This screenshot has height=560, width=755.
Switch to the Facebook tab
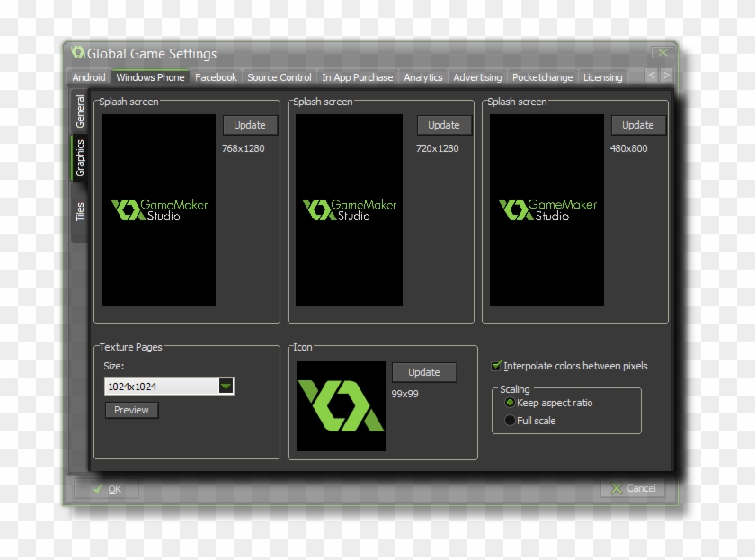[216, 77]
